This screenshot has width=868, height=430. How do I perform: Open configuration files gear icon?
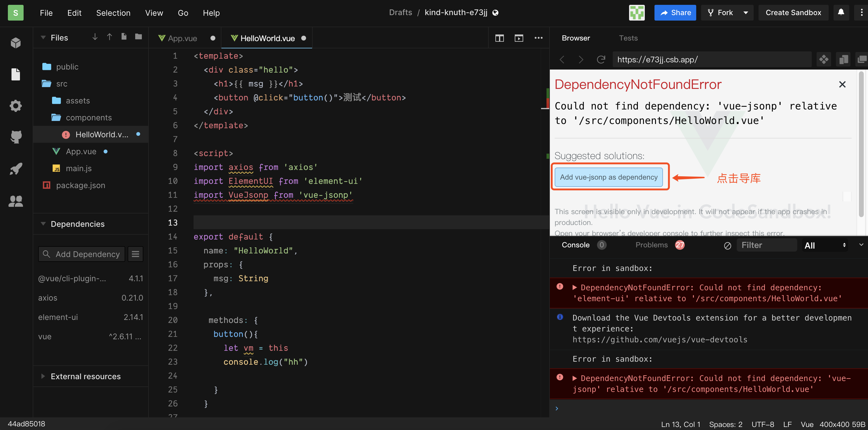pos(16,106)
